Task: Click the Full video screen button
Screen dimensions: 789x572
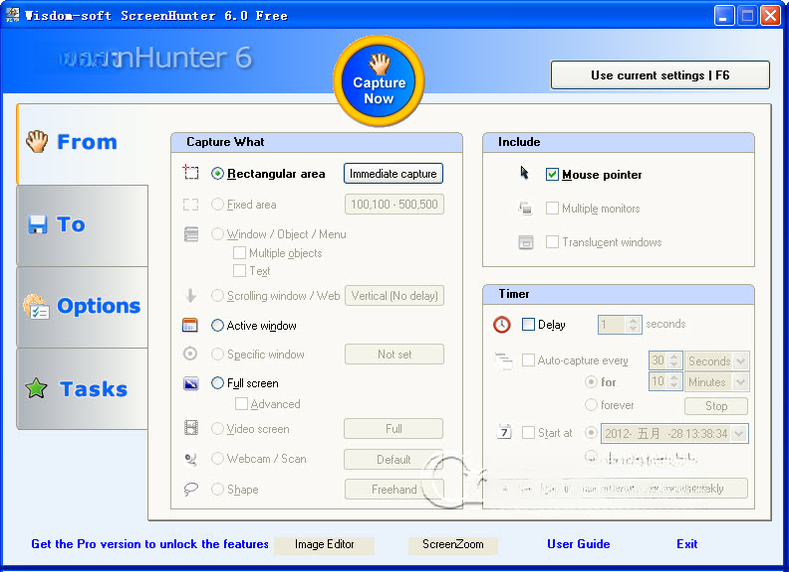Action: point(393,429)
